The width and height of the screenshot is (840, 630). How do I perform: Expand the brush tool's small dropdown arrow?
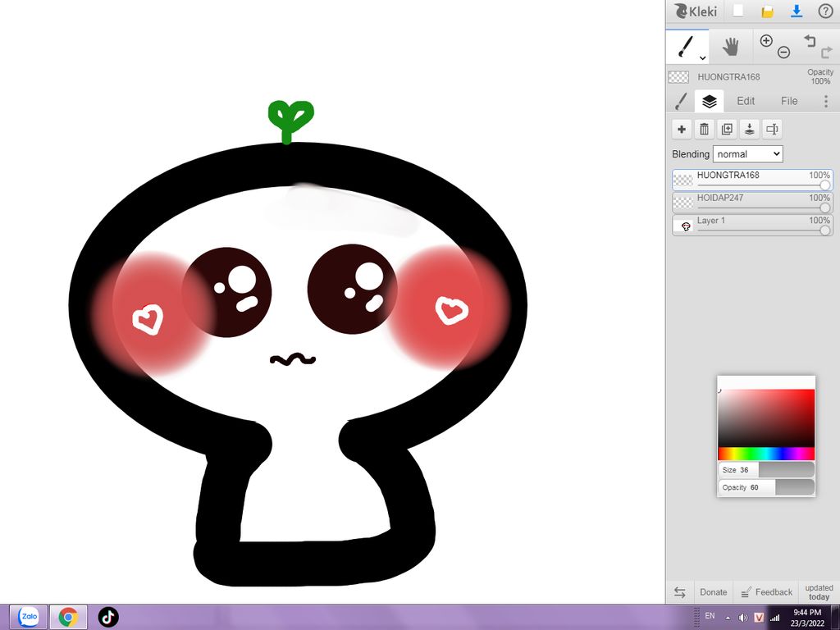point(702,57)
